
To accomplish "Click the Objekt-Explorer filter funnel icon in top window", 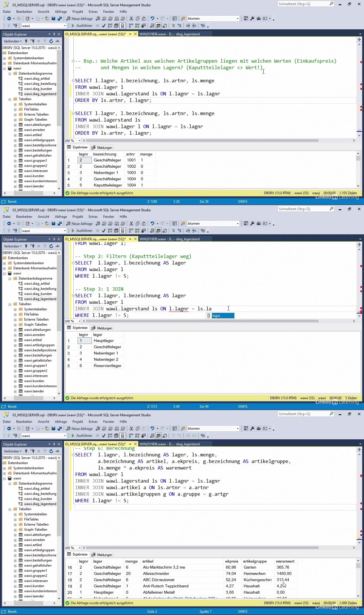I will point(45,41).
